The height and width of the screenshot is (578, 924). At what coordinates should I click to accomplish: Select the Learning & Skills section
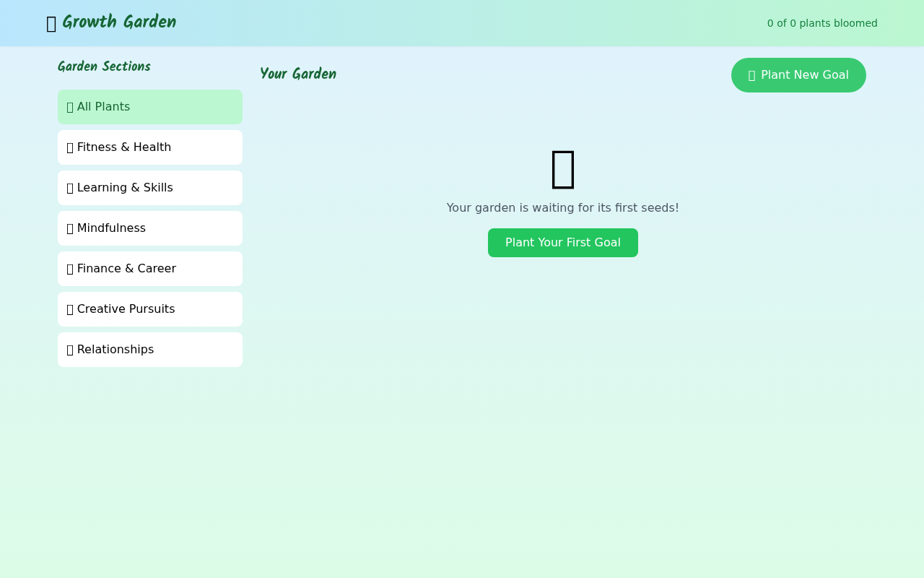[150, 187]
